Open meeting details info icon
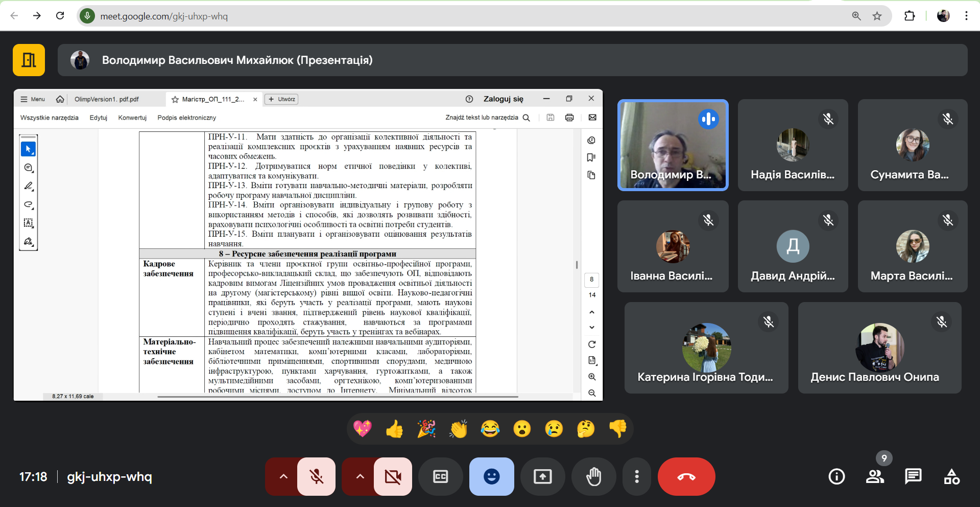Viewport: 980px width, 507px height. 836,476
